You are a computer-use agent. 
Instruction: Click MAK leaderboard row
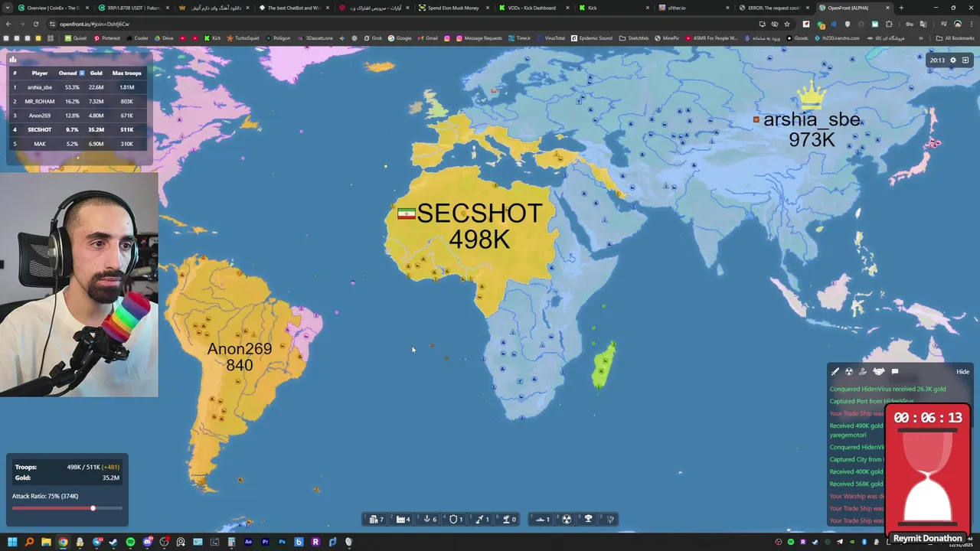[77, 144]
